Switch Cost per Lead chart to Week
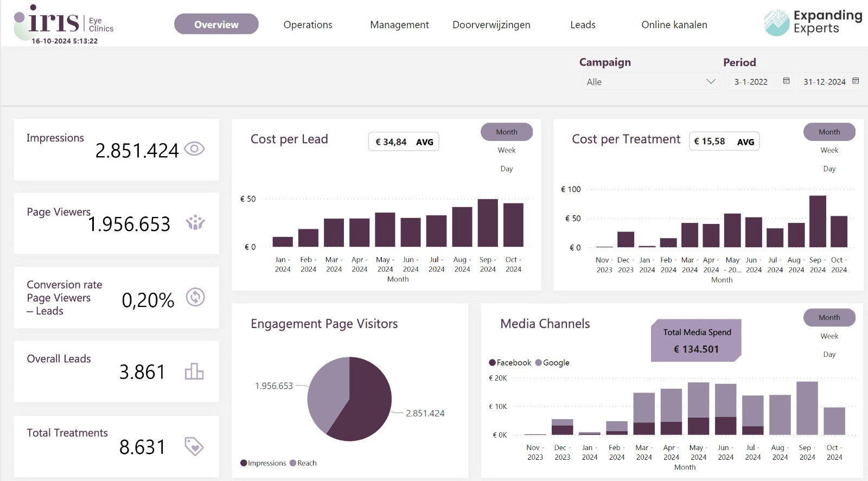The height and width of the screenshot is (481, 868). point(506,150)
